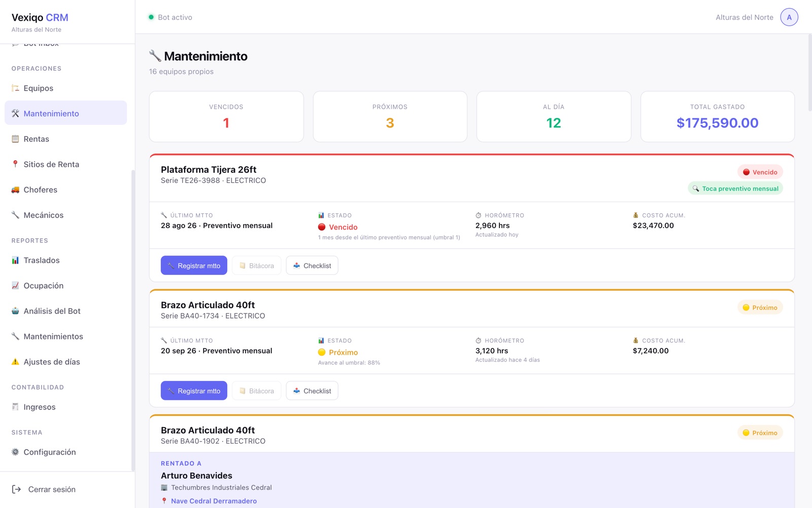Viewport: 812px width, 508px height.
Task: Click the Cerrar sesión logout icon
Action: (16, 489)
